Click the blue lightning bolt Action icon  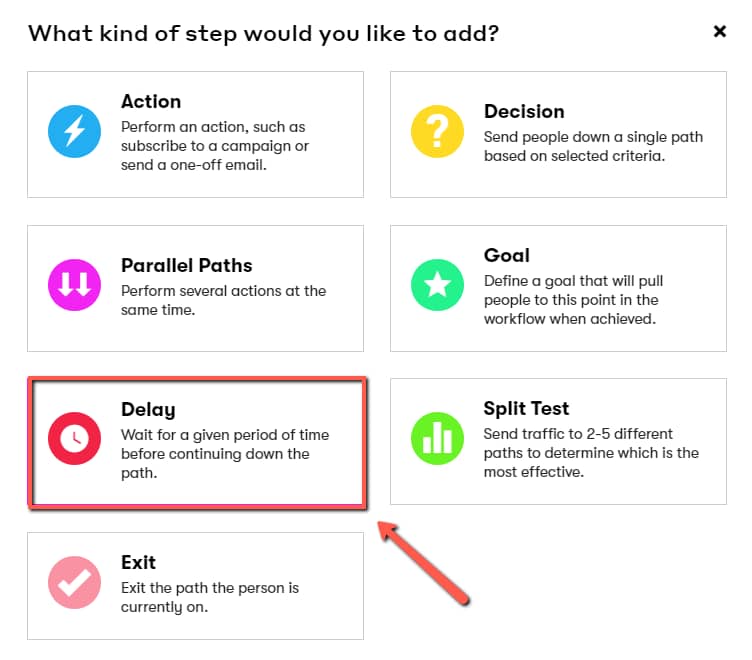(74, 131)
